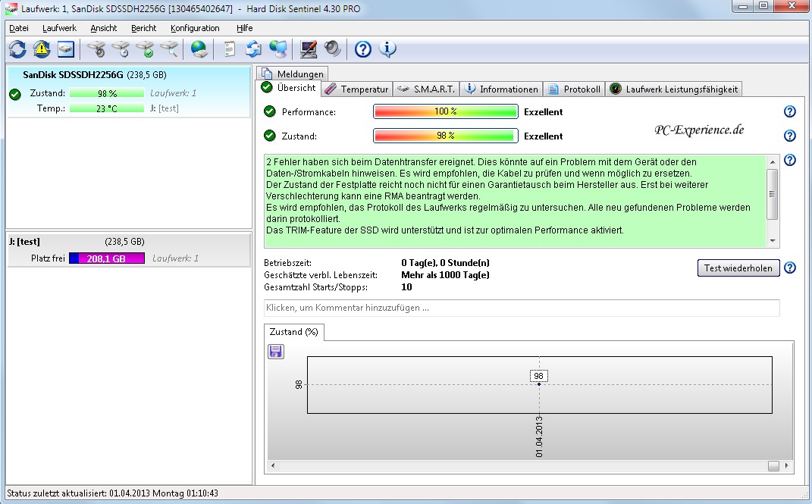
Task: Open help via the question mark toolbar icon
Action: 362,49
